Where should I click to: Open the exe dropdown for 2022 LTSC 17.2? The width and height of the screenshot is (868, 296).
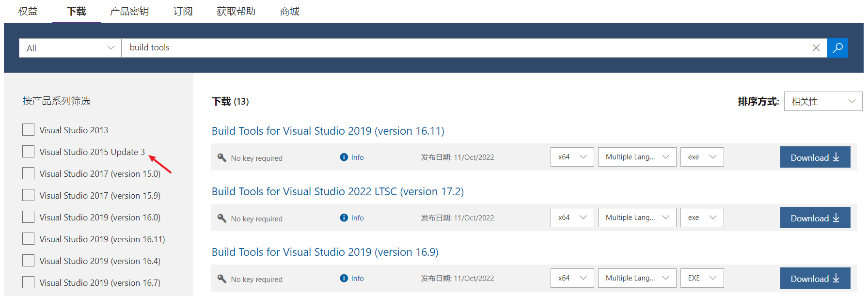tap(702, 218)
